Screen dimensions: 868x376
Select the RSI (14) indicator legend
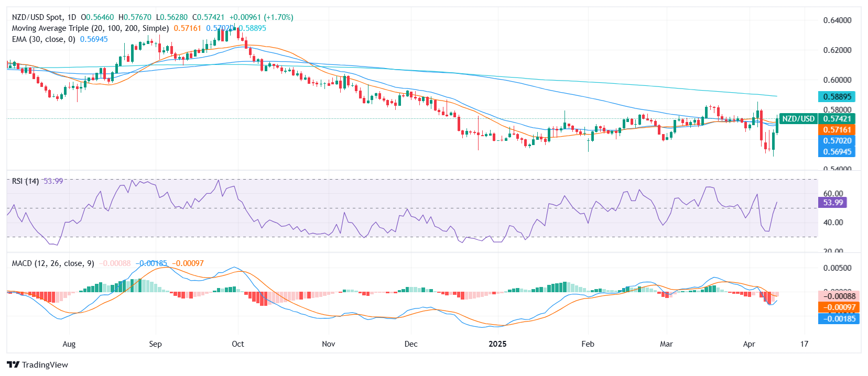tap(25, 181)
